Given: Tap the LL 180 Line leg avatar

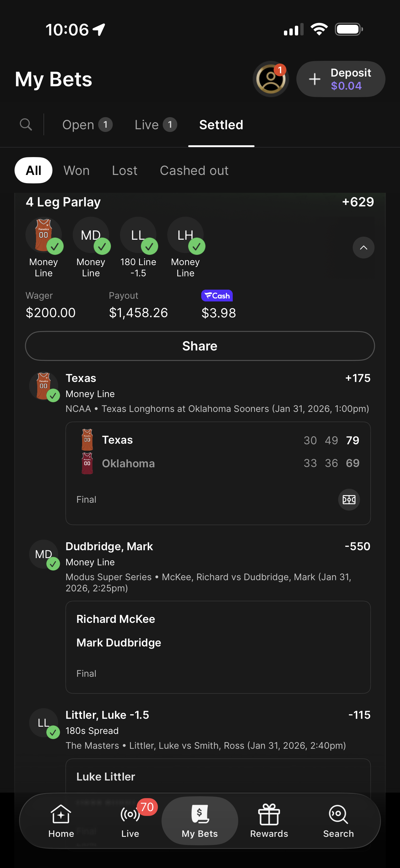Looking at the screenshot, I should [x=138, y=235].
